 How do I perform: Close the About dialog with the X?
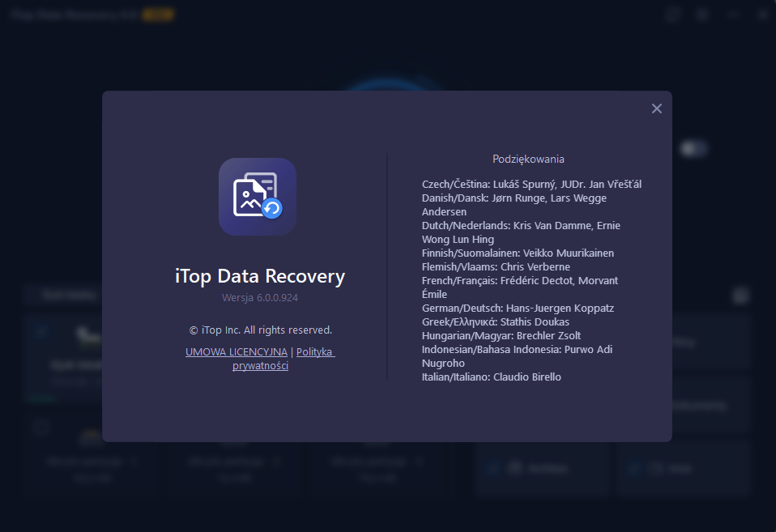[x=656, y=109]
